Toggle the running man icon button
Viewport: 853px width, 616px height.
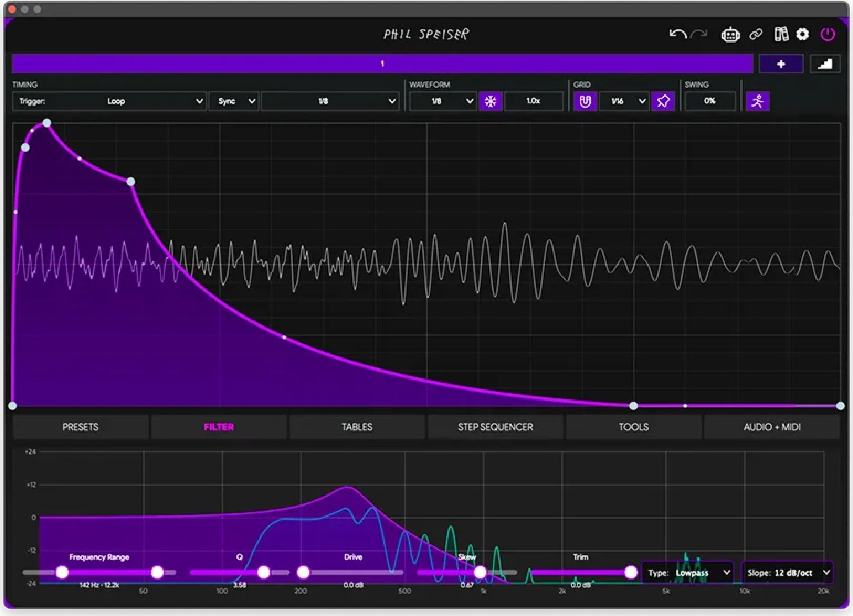coord(758,101)
